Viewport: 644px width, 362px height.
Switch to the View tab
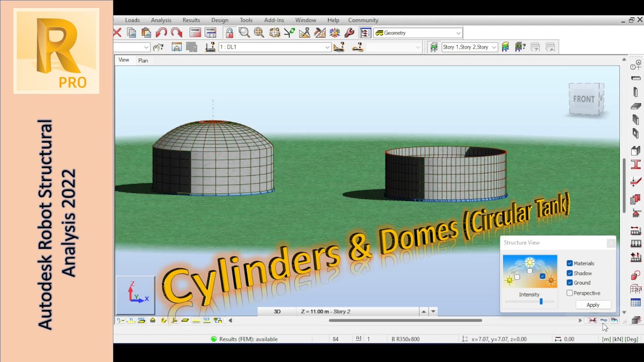pos(123,60)
